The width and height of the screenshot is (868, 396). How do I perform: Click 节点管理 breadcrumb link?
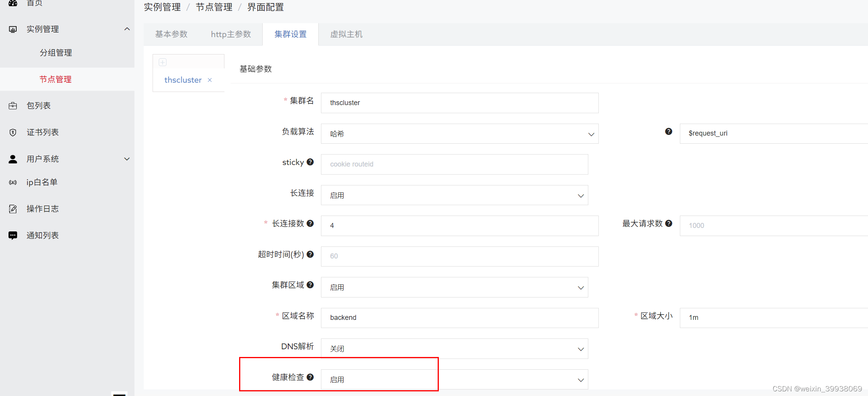point(214,7)
